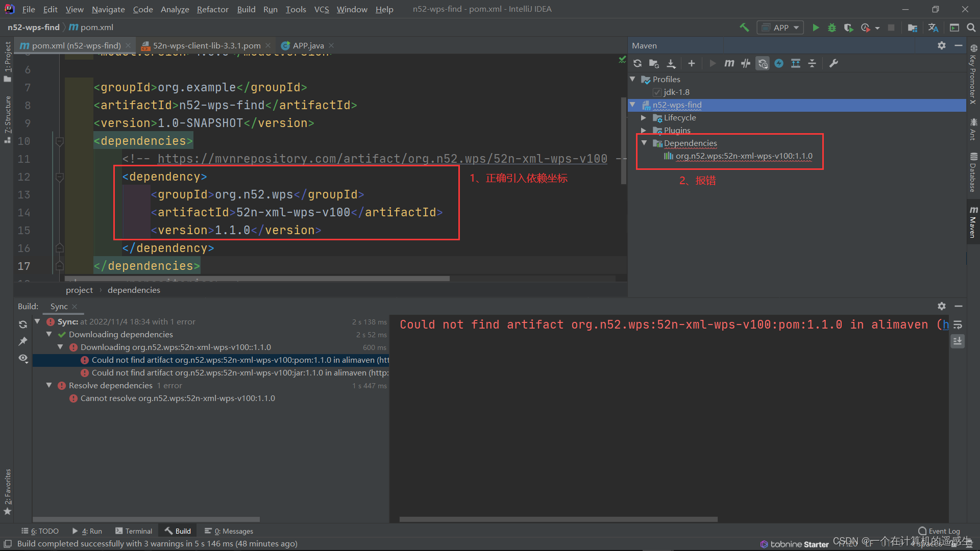Click the mvnrepository URL in the comment

pyautogui.click(x=382, y=159)
